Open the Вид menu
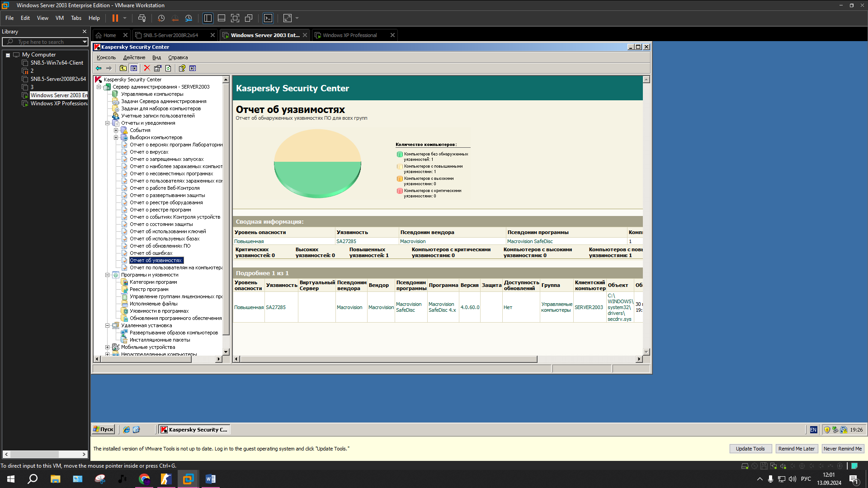868x488 pixels. pos(156,57)
